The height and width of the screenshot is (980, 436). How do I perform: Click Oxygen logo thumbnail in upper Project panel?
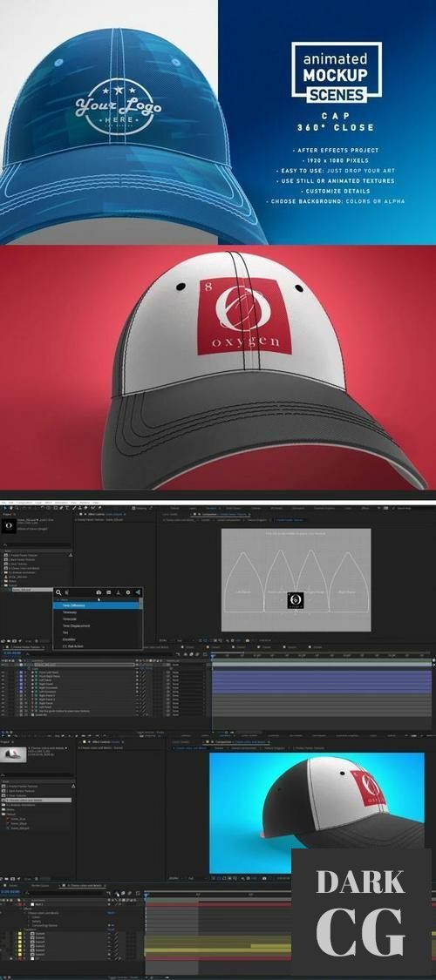coord(9,525)
